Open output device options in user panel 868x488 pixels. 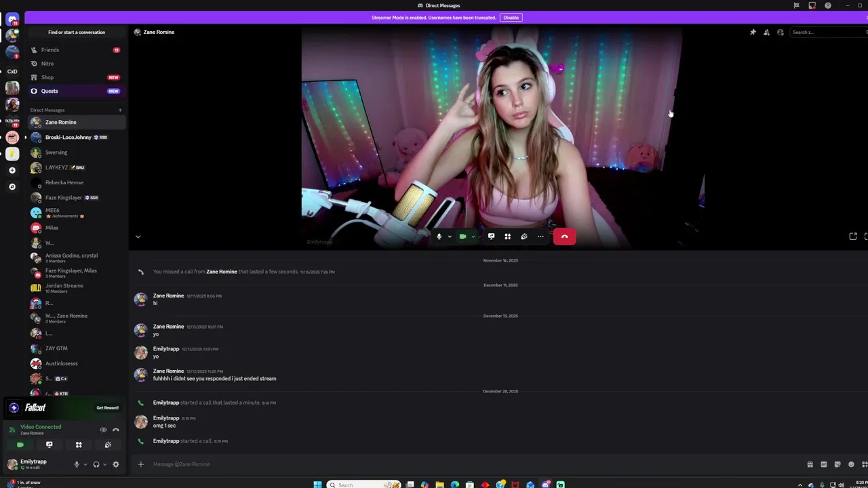tap(104, 464)
